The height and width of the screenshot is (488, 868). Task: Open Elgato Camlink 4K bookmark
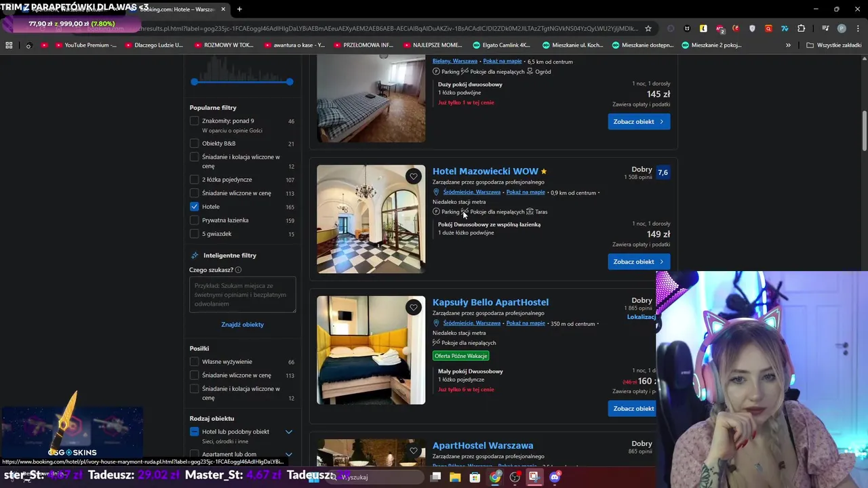[x=501, y=45]
